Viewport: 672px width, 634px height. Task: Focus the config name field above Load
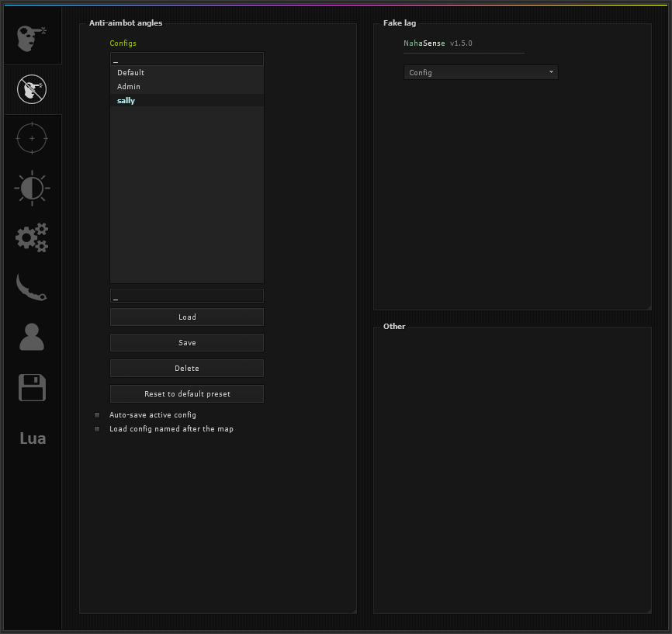coord(187,296)
